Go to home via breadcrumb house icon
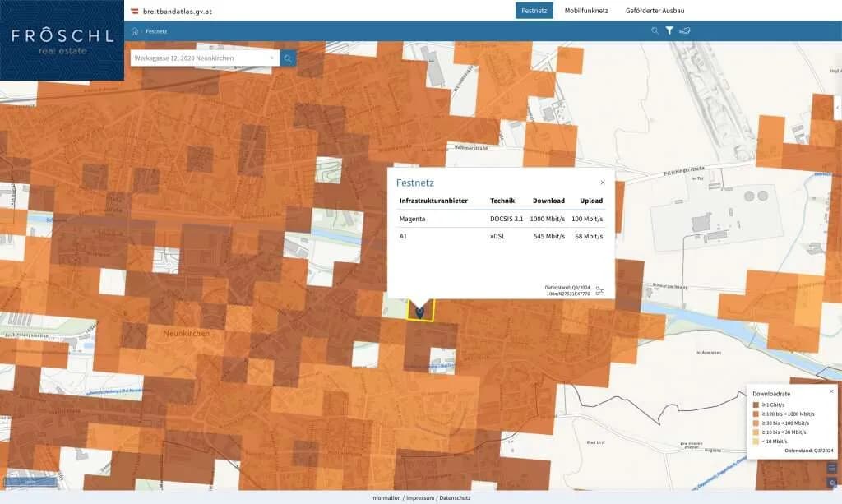 coord(134,31)
